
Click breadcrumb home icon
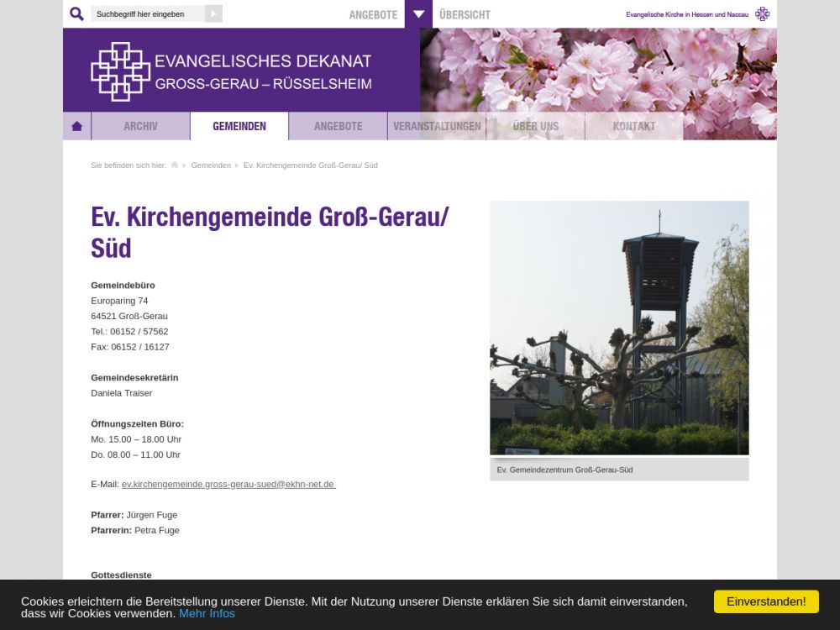175,165
